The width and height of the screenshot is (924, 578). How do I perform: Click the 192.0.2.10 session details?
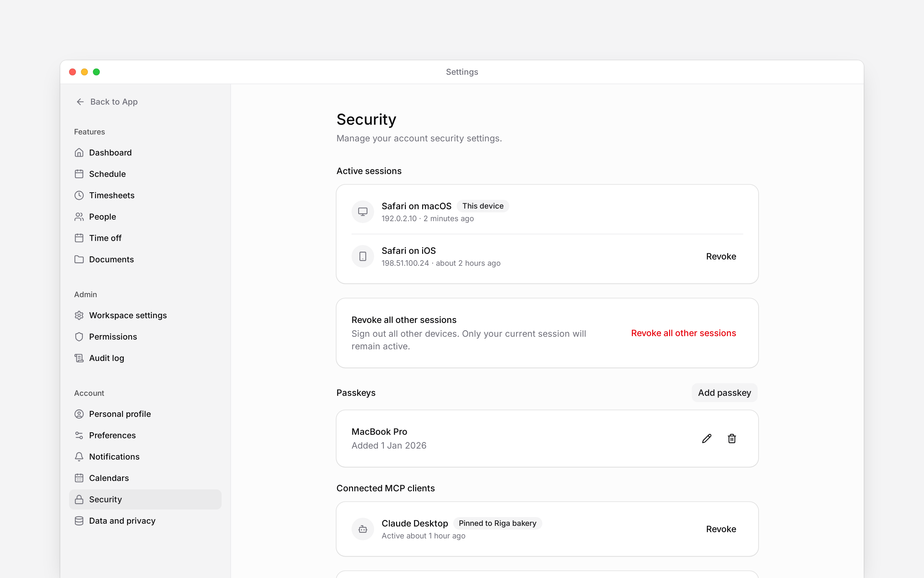[428, 219]
